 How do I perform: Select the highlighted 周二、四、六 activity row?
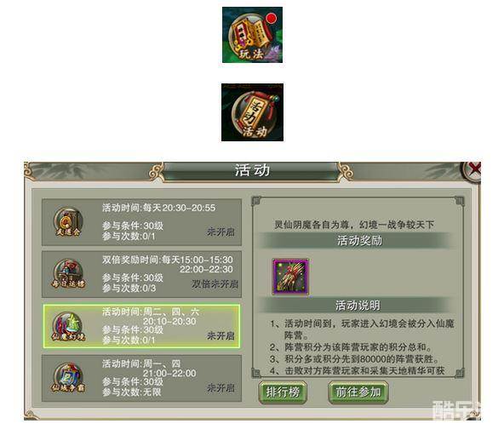pos(141,326)
